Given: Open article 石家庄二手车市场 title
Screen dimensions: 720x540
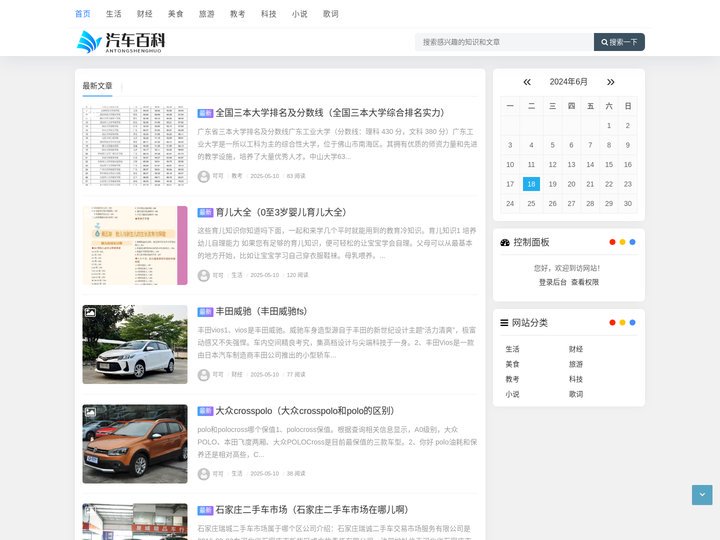Looking at the screenshot, I should [x=312, y=510].
